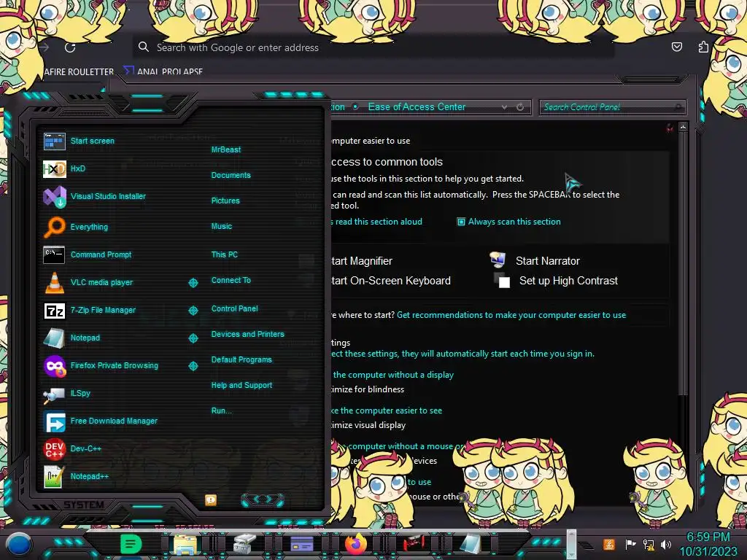Click start menu shutdown arrows button

(x=263, y=499)
